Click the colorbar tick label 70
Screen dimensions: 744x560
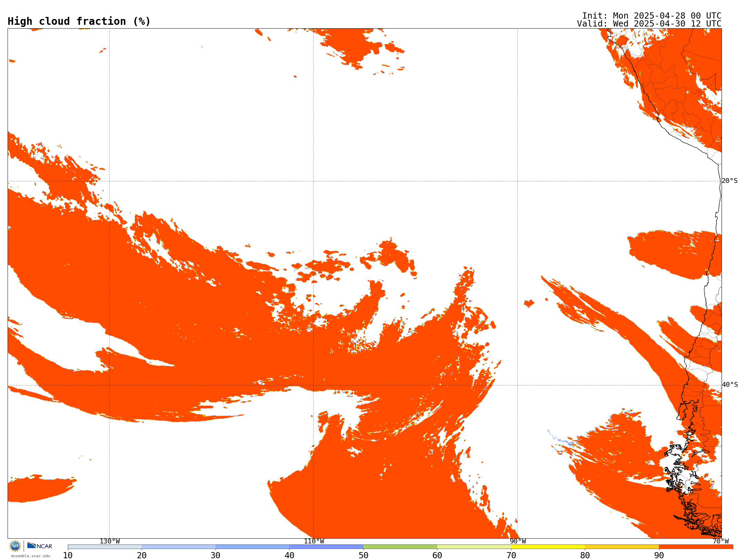511,556
